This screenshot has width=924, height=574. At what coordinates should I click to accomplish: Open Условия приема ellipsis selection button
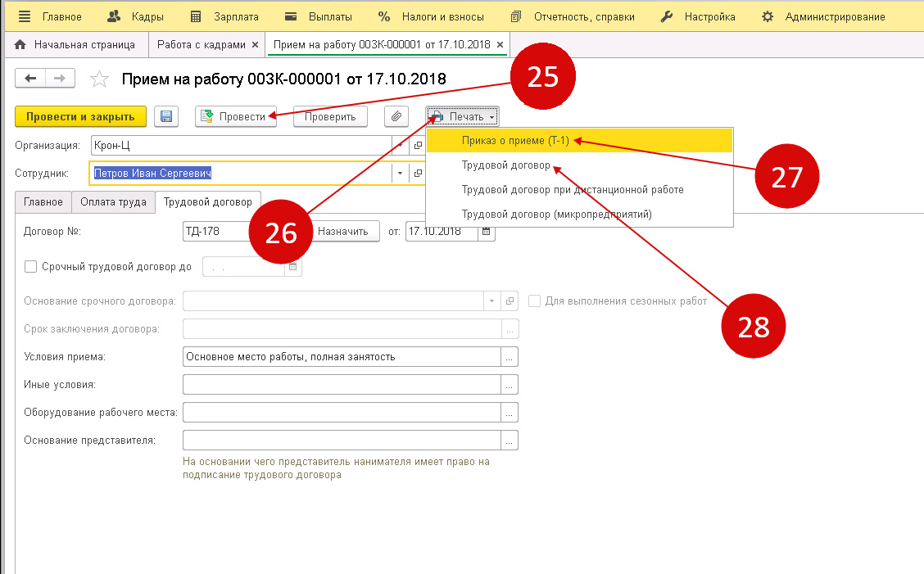510,357
